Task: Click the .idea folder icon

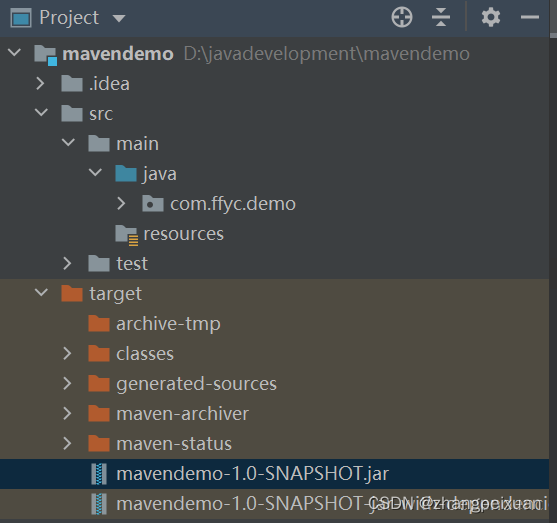Action: 72,83
